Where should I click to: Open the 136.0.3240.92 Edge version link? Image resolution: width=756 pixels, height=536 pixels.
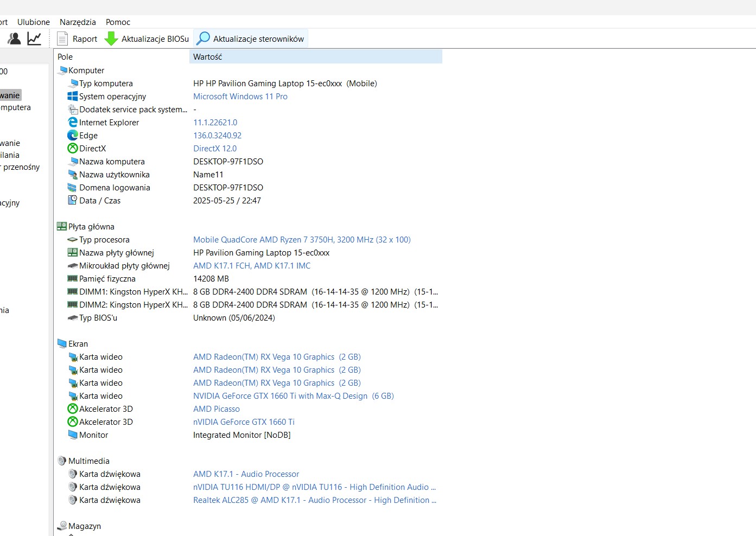click(218, 136)
